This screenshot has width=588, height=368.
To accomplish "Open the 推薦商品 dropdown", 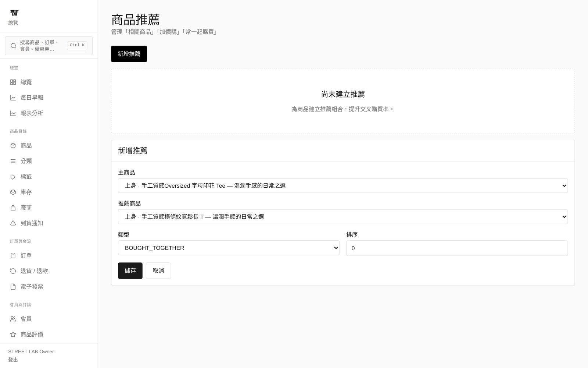I will (343, 217).
